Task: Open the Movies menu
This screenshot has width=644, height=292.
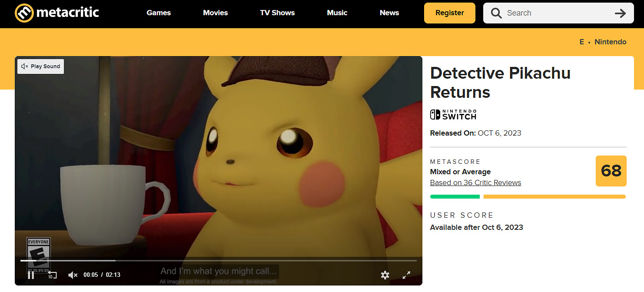Action: [215, 13]
